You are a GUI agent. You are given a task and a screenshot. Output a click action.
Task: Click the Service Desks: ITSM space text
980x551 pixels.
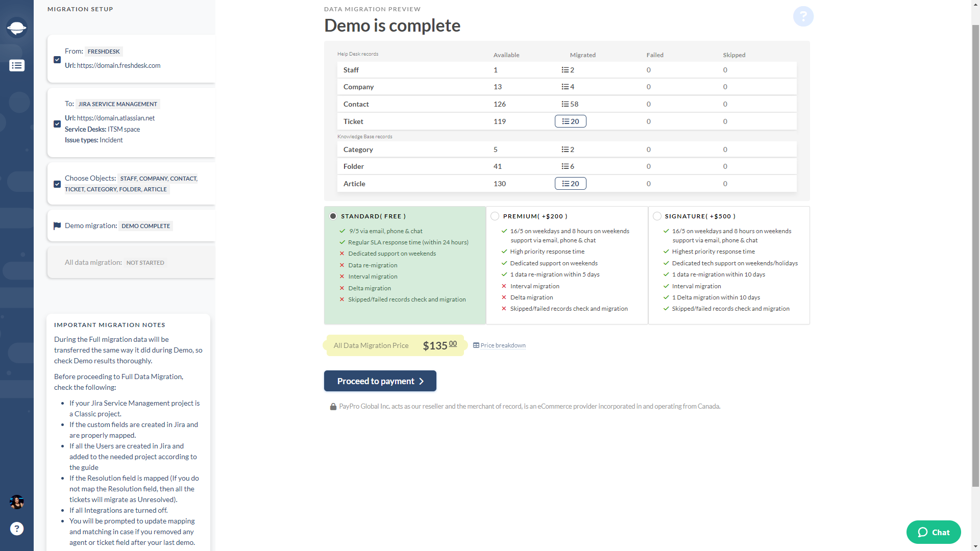(102, 129)
